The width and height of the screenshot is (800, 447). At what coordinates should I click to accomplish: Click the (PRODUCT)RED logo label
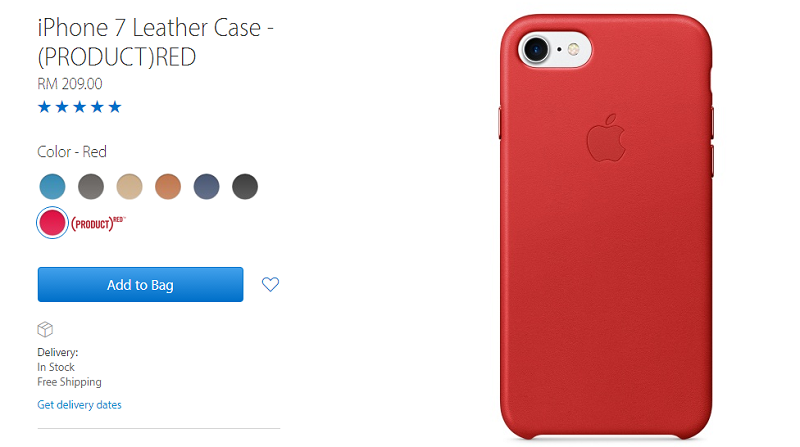point(98,224)
